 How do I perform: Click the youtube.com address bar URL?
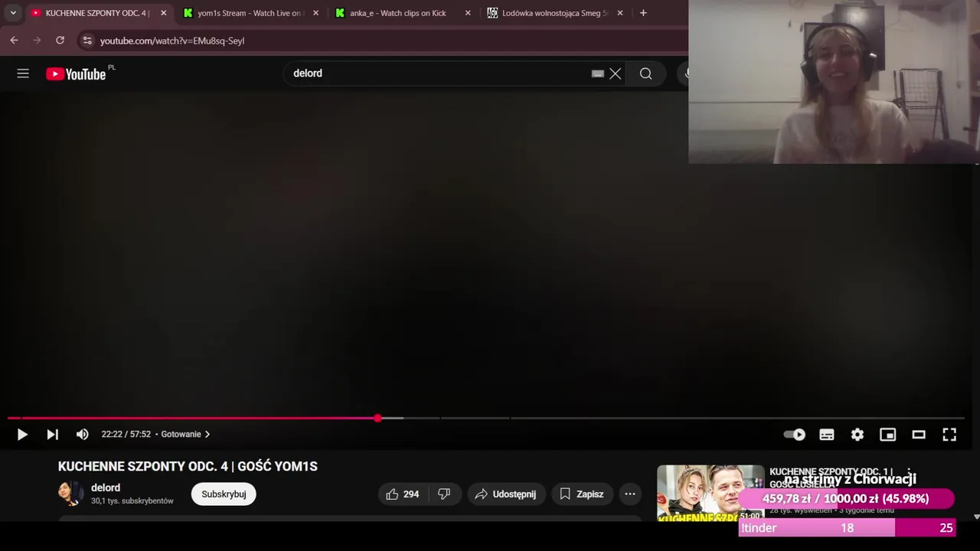(x=172, y=41)
